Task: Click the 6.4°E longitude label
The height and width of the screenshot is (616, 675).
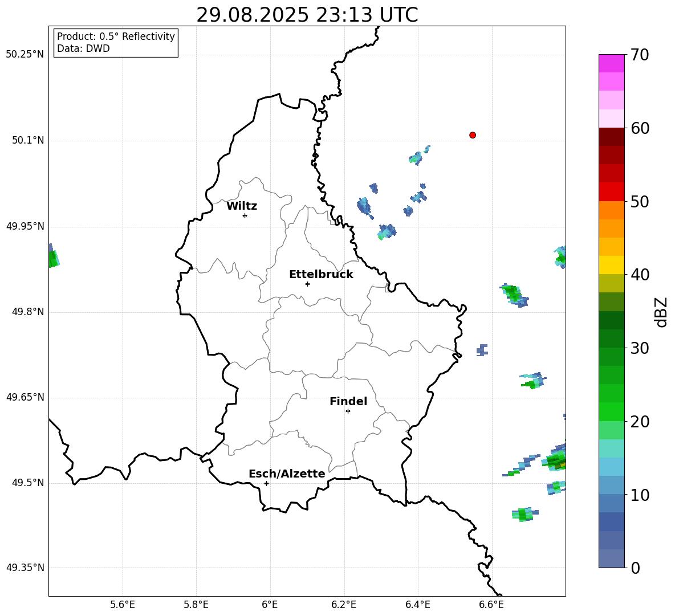Action: coord(417,605)
